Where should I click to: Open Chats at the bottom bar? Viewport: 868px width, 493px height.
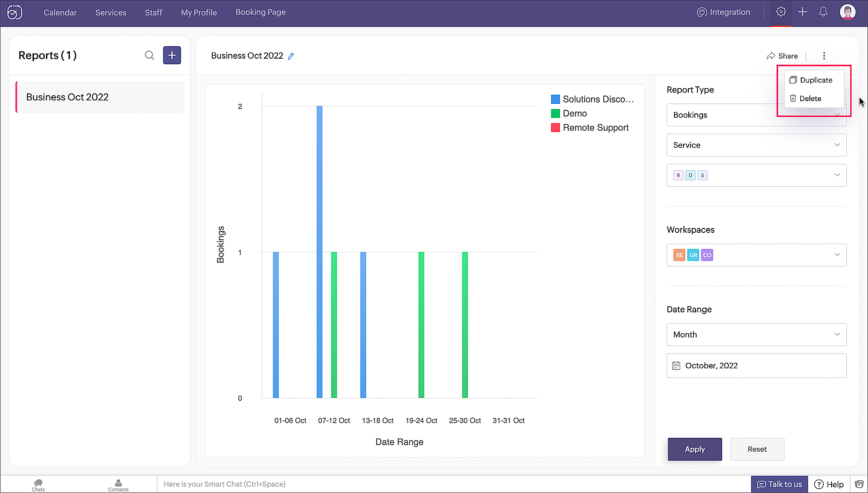(x=38, y=485)
